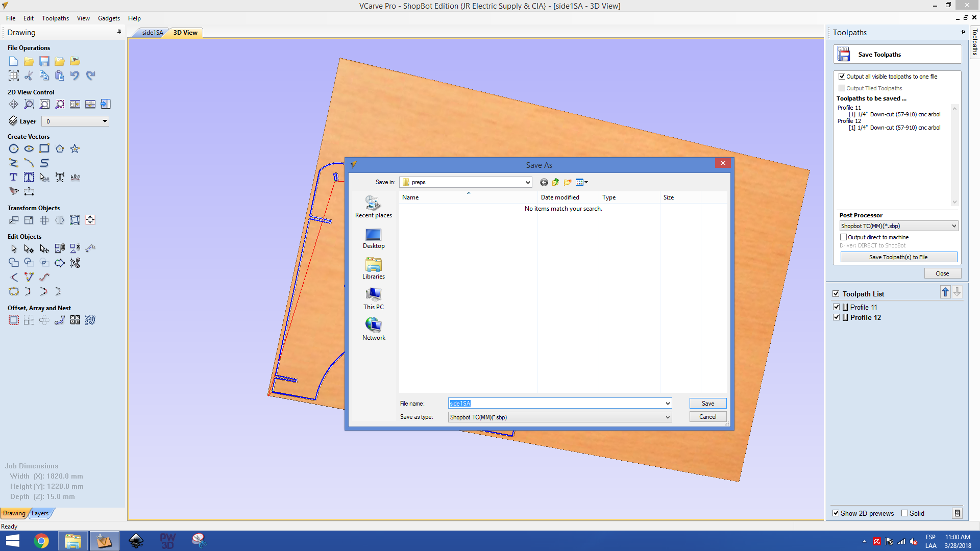
Task: Select the Offset tool in sidebar
Action: (13, 319)
